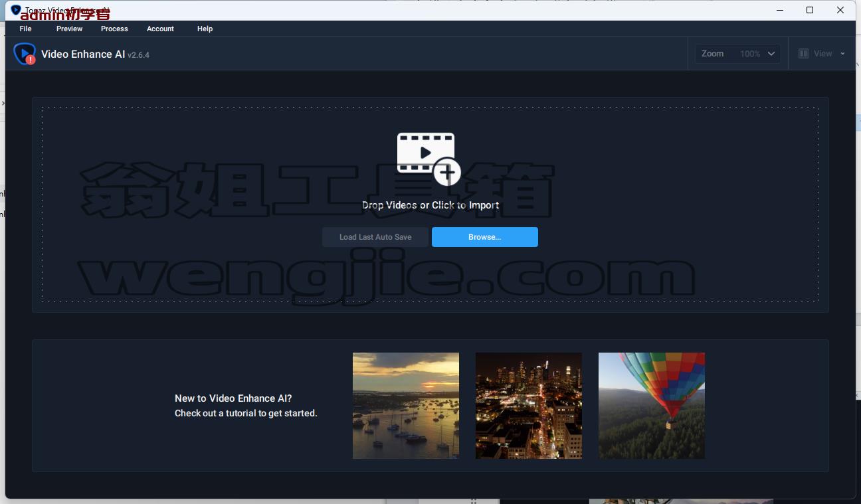The width and height of the screenshot is (861, 504).
Task: Minimize the Video Enhance AI window
Action: click(x=780, y=10)
